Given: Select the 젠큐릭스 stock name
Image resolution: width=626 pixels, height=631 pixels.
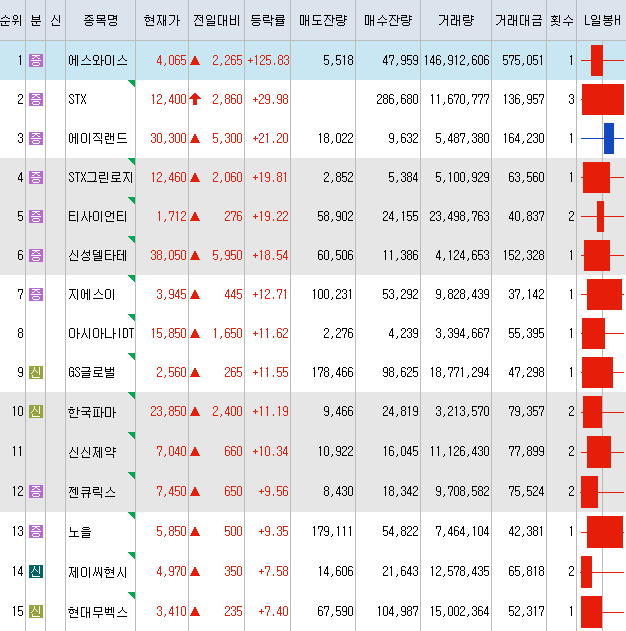Looking at the screenshot, I should coord(92,492).
